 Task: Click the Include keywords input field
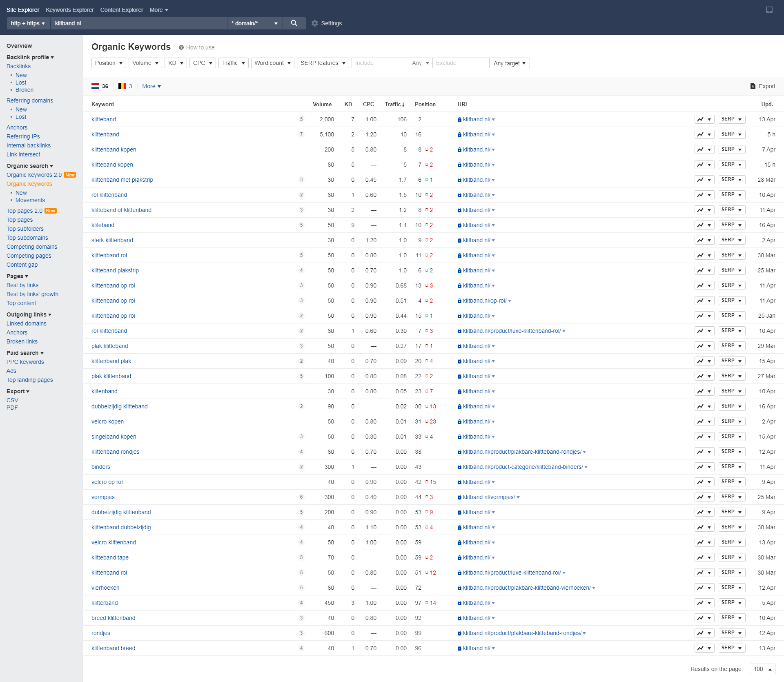pyautogui.click(x=380, y=63)
